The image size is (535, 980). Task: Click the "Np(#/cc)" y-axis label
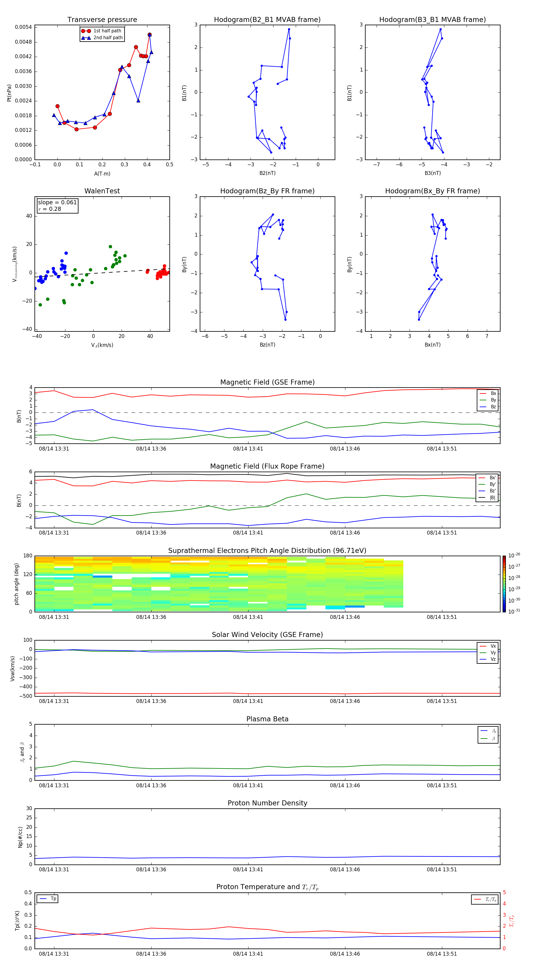tap(21, 837)
